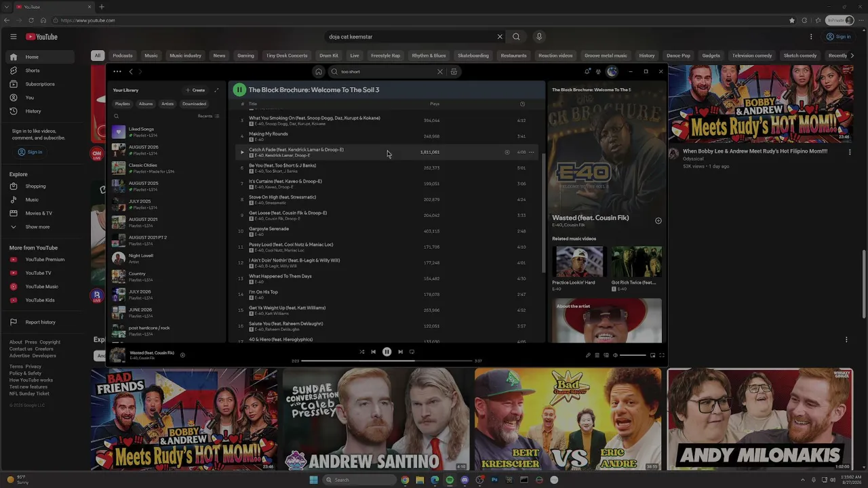
Task: Click YouTube search magnifier button
Action: point(516,37)
